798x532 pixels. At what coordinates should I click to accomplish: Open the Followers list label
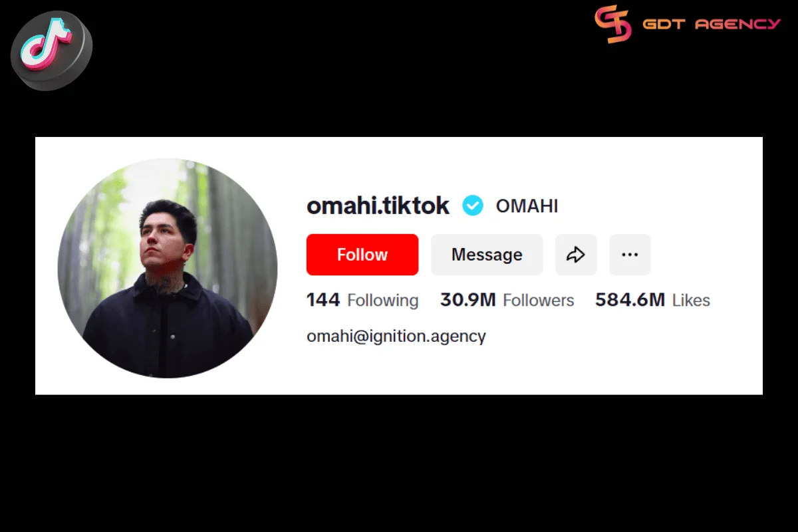pos(539,301)
